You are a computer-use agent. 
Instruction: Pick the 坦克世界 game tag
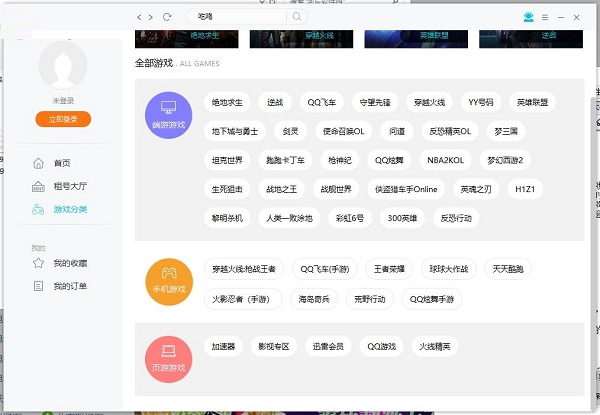tap(227, 160)
